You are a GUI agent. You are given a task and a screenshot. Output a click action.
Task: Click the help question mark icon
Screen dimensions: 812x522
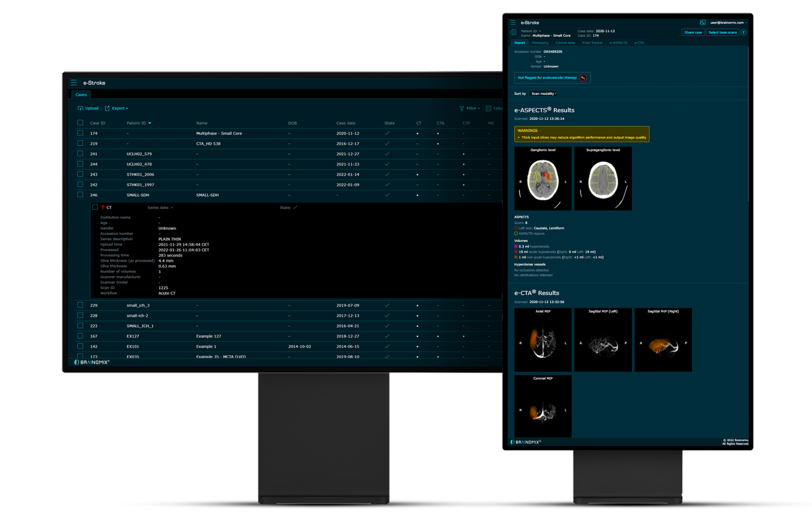744,32
